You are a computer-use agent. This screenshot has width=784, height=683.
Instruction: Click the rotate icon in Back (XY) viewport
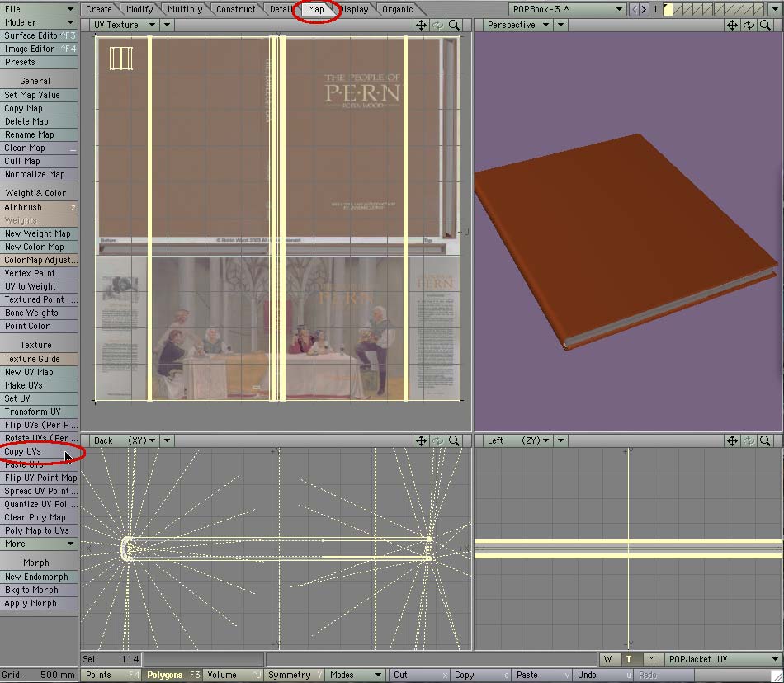437,440
